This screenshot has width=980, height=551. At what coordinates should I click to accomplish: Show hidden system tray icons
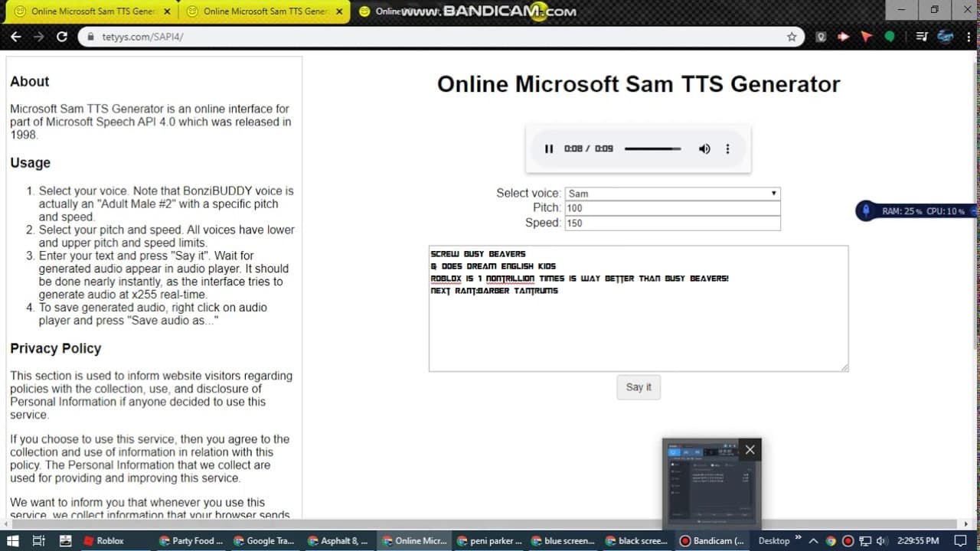[813, 540]
